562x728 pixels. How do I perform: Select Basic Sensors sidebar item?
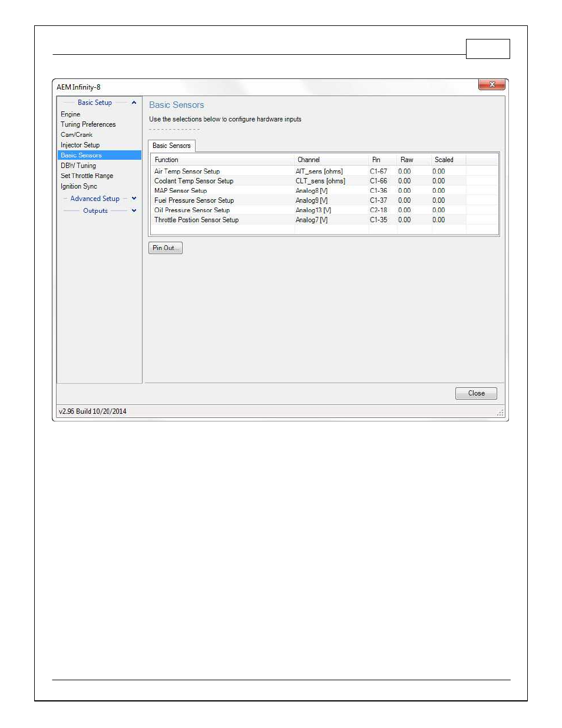[x=99, y=155]
